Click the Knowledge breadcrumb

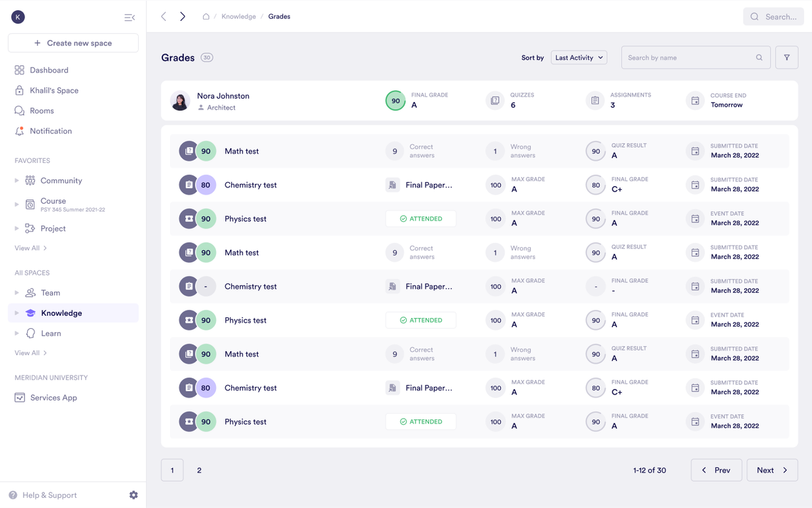238,16
